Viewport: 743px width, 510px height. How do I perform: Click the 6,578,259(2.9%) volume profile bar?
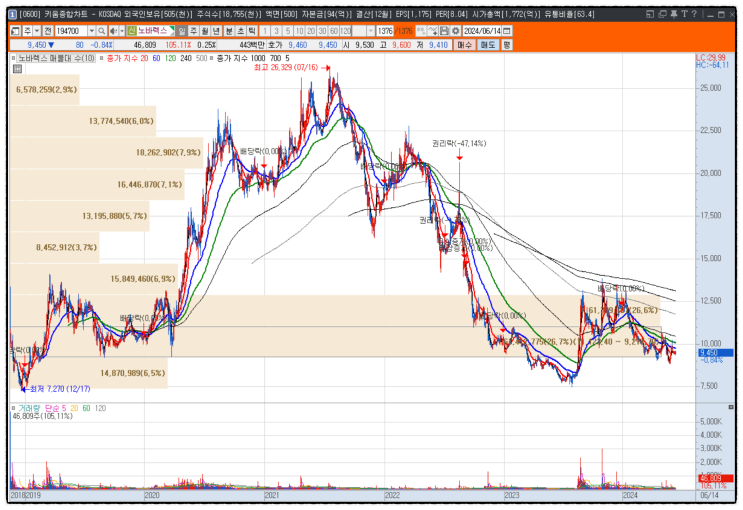coord(45,90)
